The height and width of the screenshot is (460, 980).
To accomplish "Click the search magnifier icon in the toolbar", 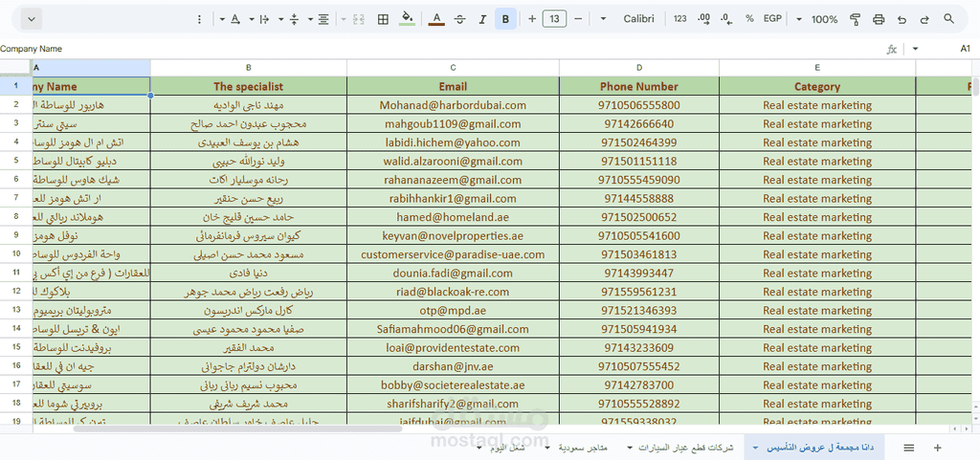I will pos(948,19).
